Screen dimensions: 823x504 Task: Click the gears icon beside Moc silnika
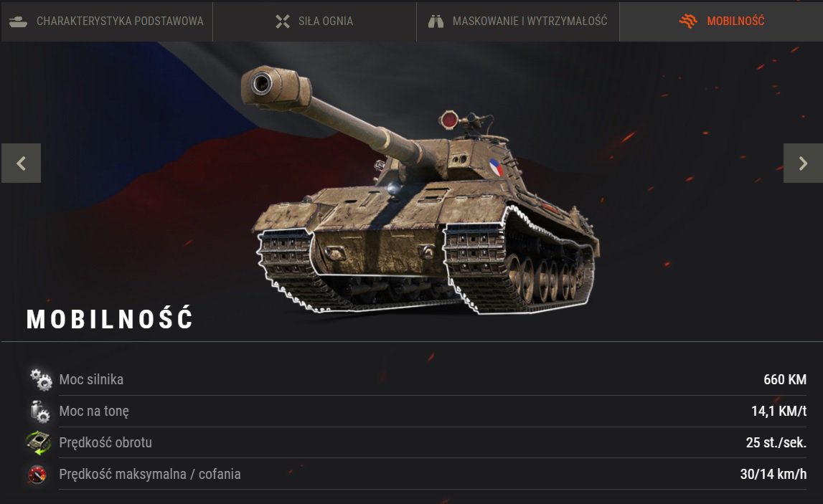[40, 379]
